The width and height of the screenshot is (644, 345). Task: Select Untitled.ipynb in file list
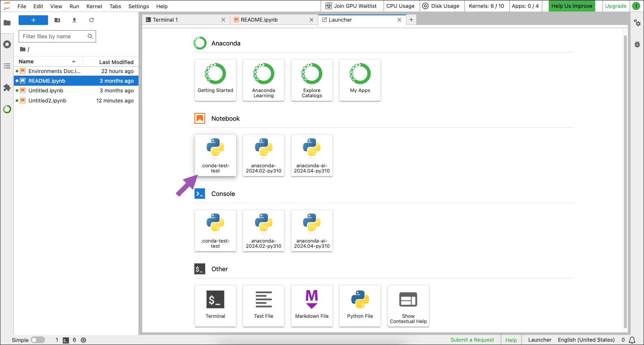(76, 91)
